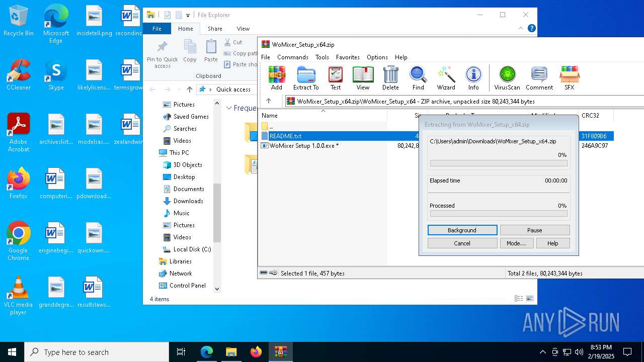Image resolution: width=644 pixels, height=362 pixels.
Task: Click the SFX toolbar icon
Action: 569,78
